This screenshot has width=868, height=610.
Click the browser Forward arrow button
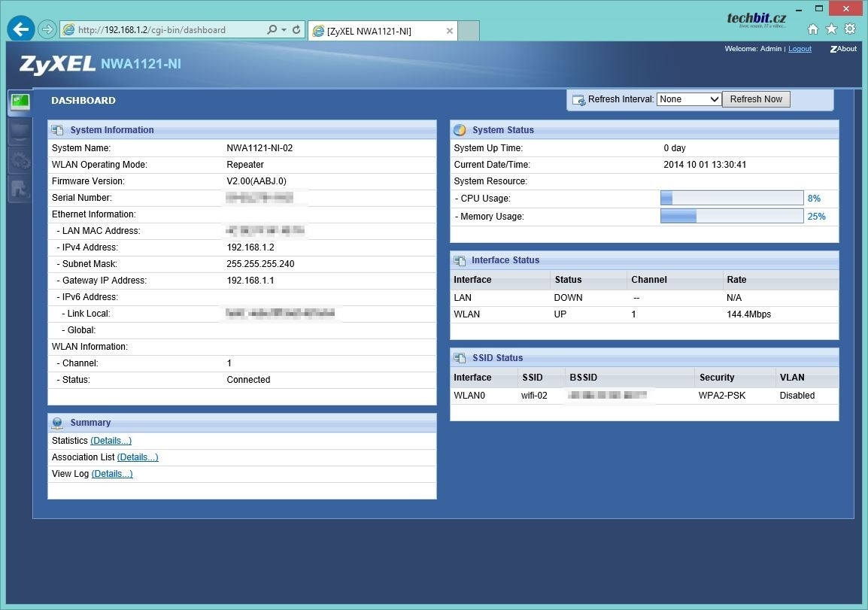pyautogui.click(x=47, y=29)
